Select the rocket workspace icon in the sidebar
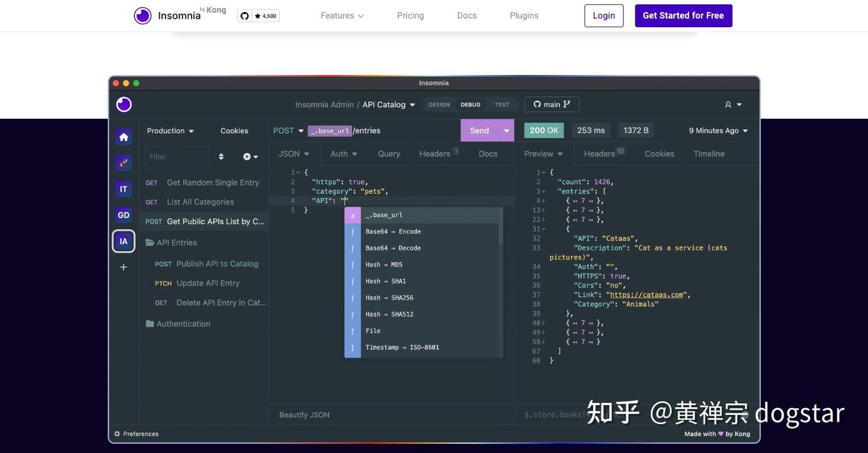Viewport: 868px width, 453px height. pyautogui.click(x=124, y=163)
